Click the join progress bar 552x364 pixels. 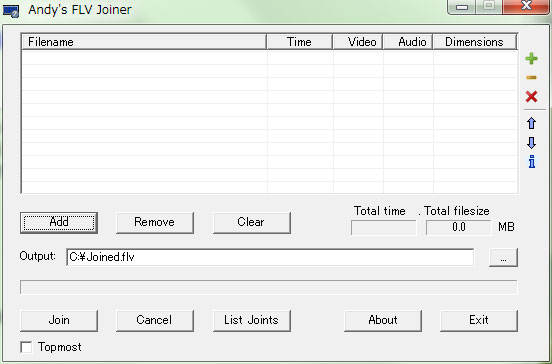[269, 287]
